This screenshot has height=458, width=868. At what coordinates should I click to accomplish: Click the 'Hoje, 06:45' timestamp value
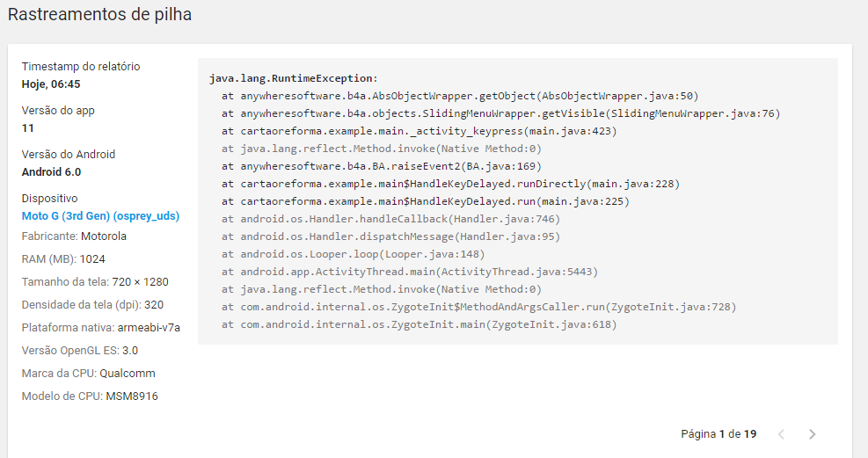click(x=51, y=84)
